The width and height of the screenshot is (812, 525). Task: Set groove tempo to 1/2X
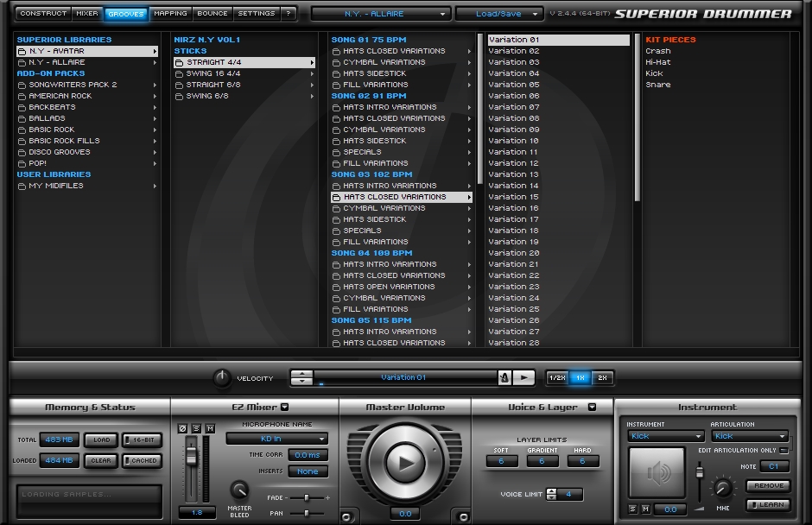tap(557, 378)
